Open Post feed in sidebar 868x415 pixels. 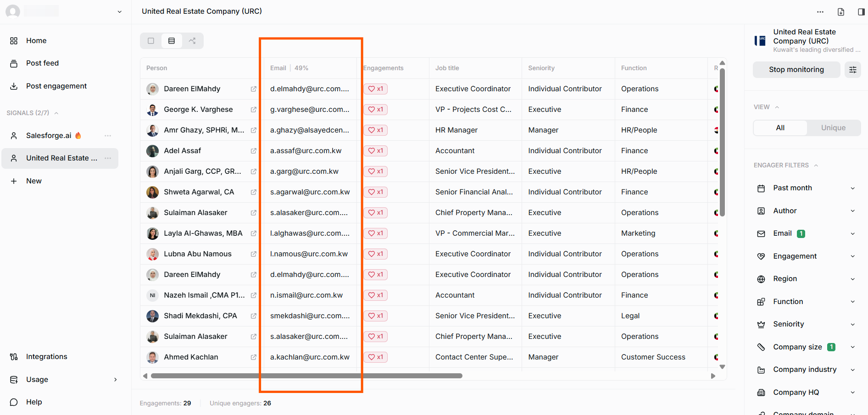click(x=42, y=63)
